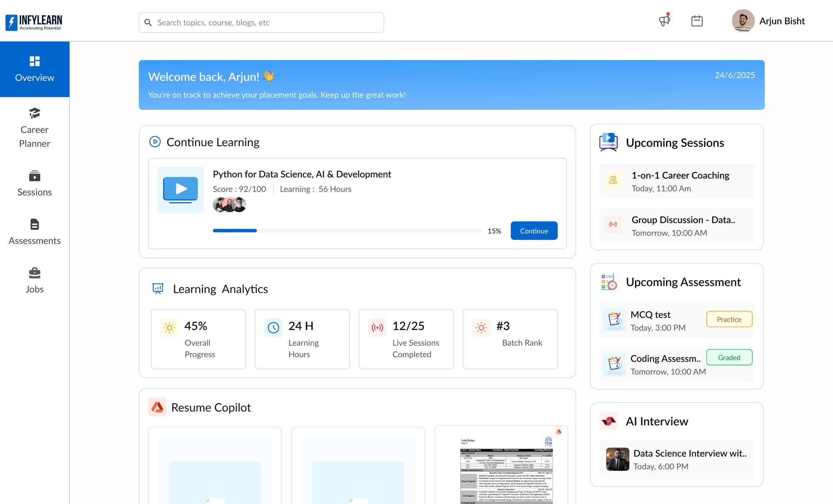833x504 pixels.
Task: Open the Jobs section from the sidebar
Action: 35,281
